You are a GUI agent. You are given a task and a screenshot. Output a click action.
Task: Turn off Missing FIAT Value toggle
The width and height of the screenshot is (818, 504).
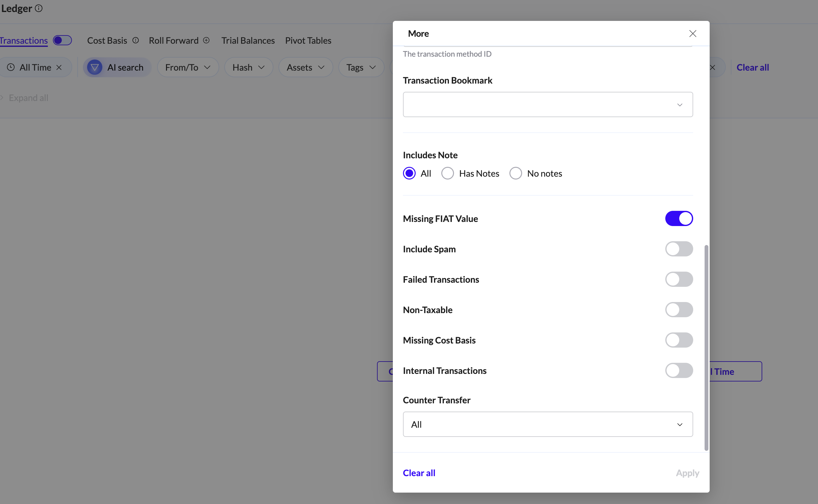click(679, 219)
